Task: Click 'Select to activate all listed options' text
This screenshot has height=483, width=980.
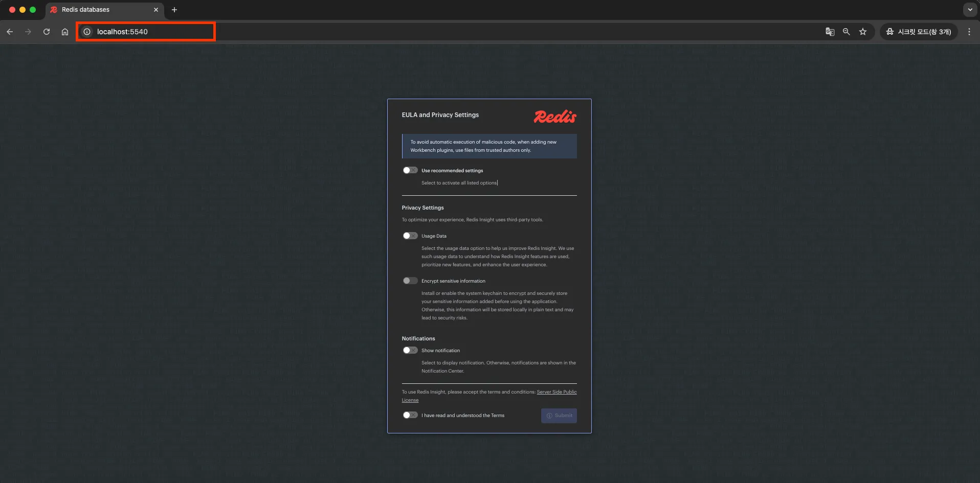Action: click(x=459, y=182)
